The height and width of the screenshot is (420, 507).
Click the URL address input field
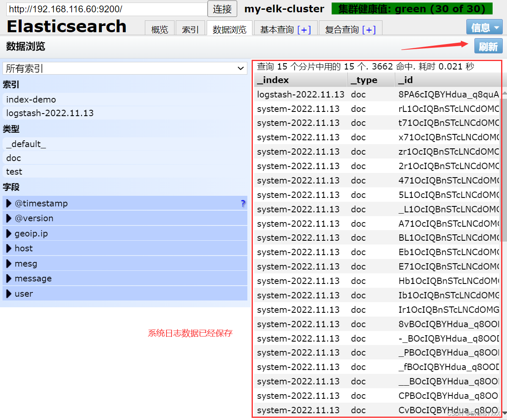coord(107,9)
